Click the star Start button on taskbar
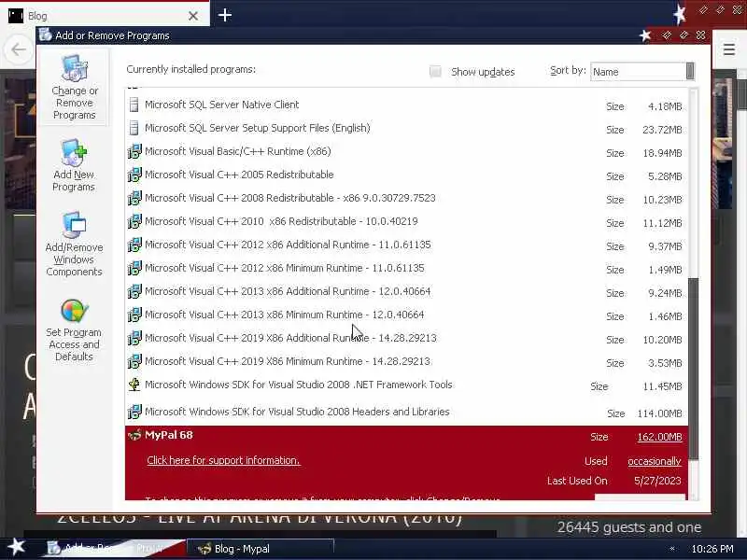This screenshot has width=747, height=560. [17, 548]
